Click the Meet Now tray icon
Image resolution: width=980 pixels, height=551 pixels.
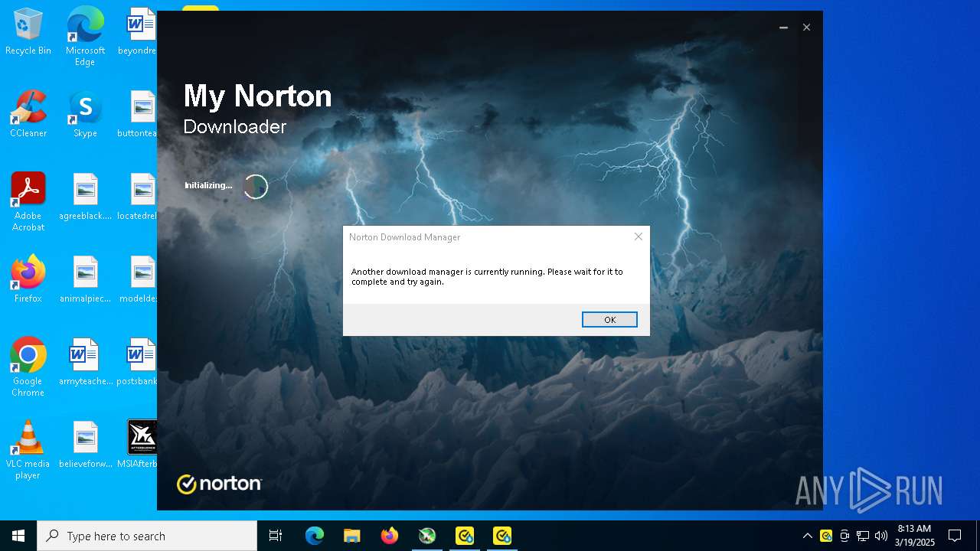[x=844, y=536]
